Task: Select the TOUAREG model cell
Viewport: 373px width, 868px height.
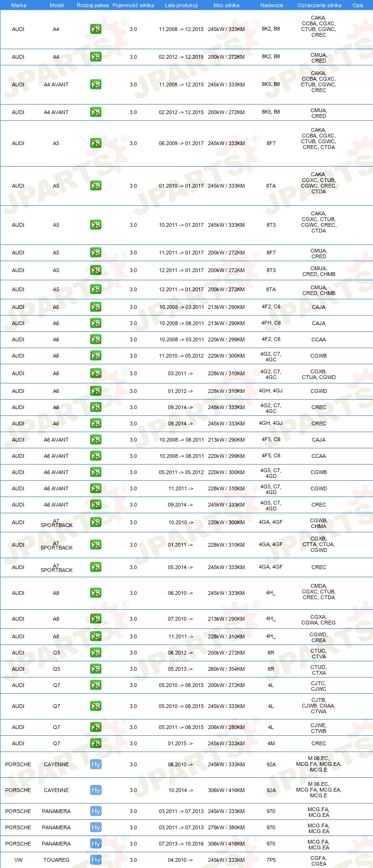Action: pos(56,860)
